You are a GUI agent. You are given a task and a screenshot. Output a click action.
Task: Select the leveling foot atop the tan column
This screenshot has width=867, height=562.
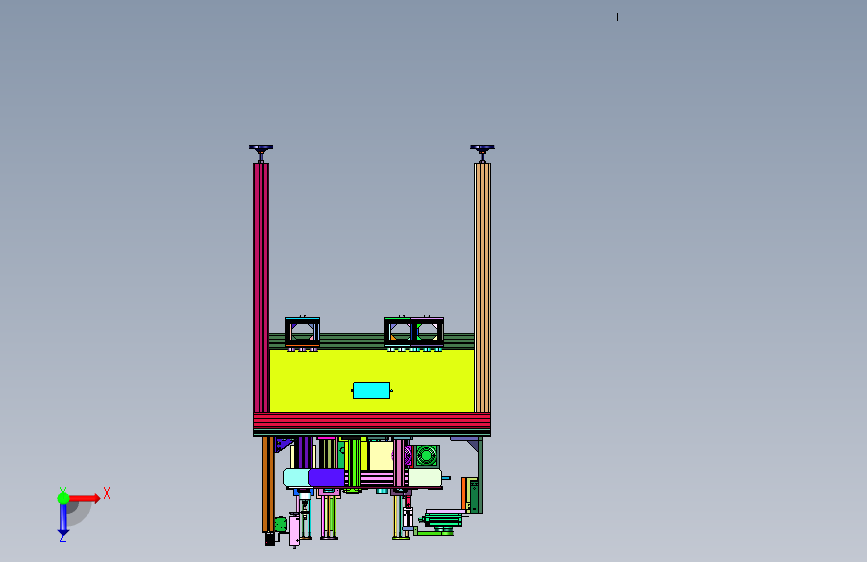click(482, 153)
